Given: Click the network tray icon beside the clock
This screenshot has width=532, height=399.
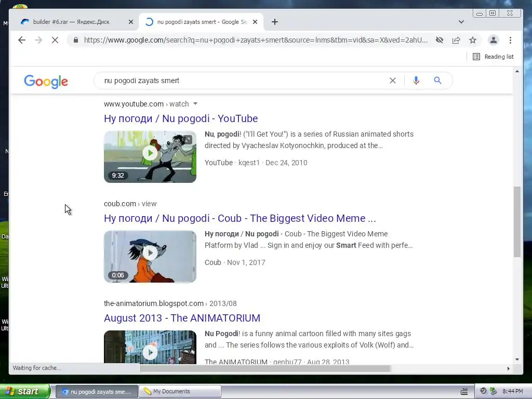Looking at the screenshot, I should click(494, 391).
